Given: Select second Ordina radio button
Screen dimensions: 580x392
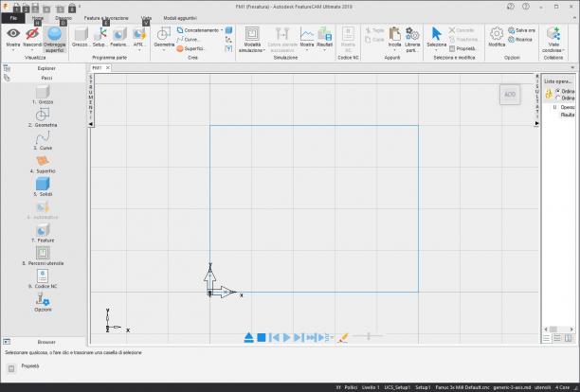Looking at the screenshot, I should [x=558, y=98].
